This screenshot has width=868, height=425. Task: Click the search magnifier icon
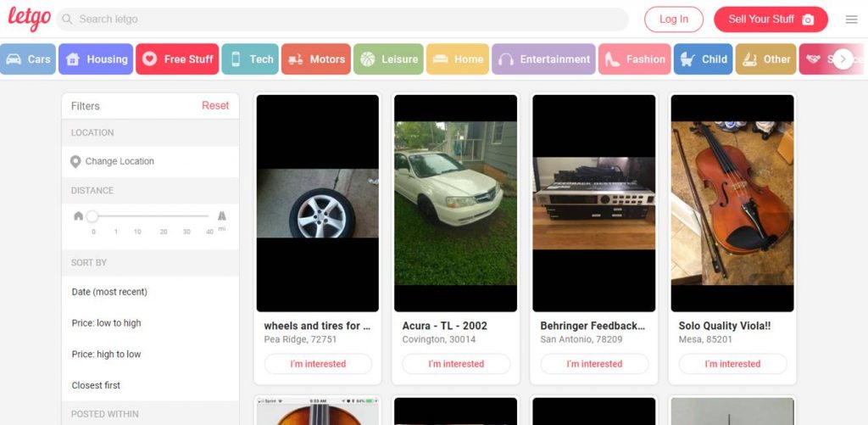[x=67, y=20]
